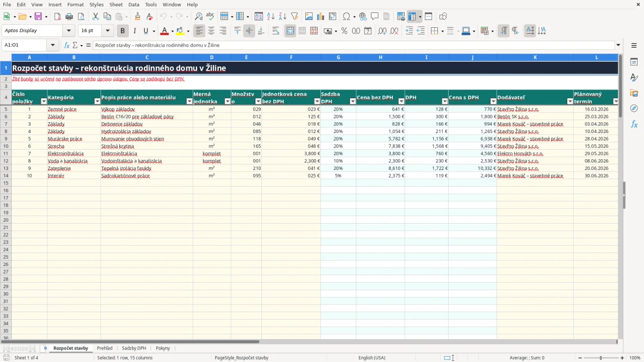The image size is (644, 362).
Task: Format cells as percent
Action: [345, 31]
